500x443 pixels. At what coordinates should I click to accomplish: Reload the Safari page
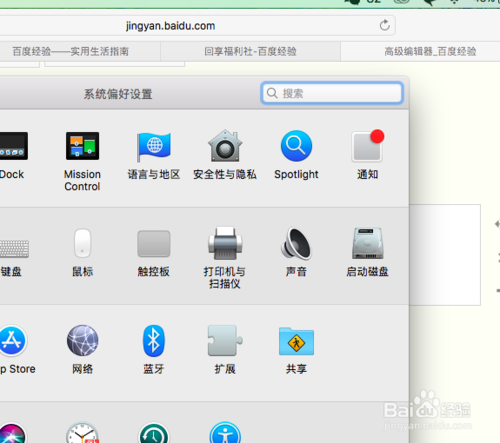[x=385, y=25]
